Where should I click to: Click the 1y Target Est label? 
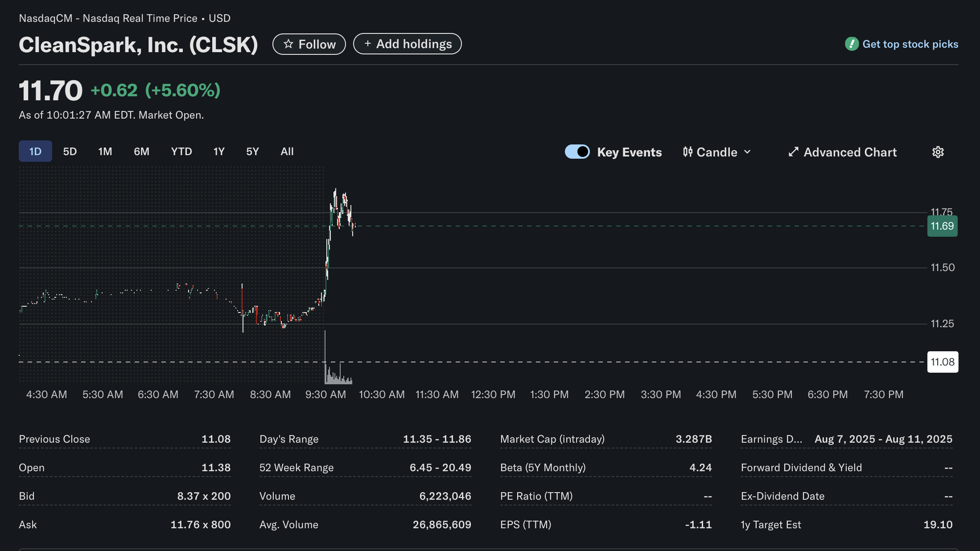pyautogui.click(x=771, y=525)
